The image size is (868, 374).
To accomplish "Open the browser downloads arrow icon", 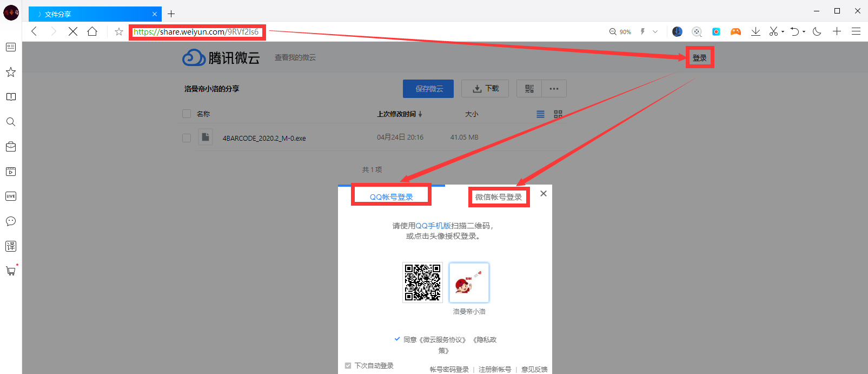I will click(x=756, y=32).
